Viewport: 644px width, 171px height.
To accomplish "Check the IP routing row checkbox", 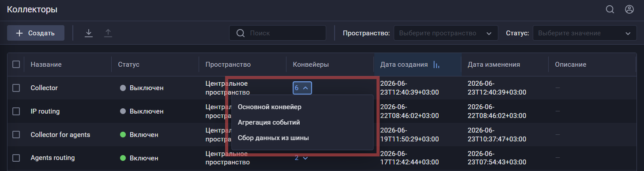I will click(x=16, y=111).
